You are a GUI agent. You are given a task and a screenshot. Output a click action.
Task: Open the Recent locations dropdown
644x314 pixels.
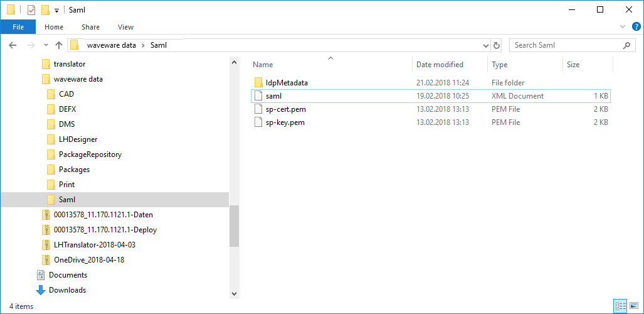point(46,45)
